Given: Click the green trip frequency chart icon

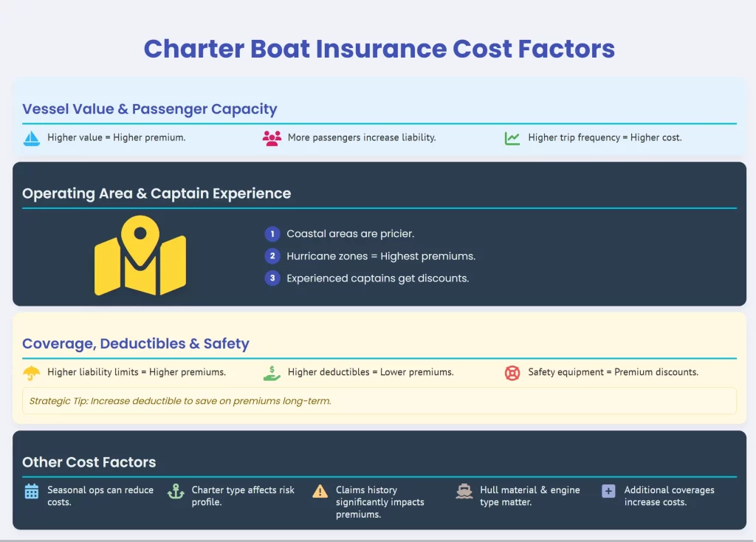Looking at the screenshot, I should click(512, 138).
